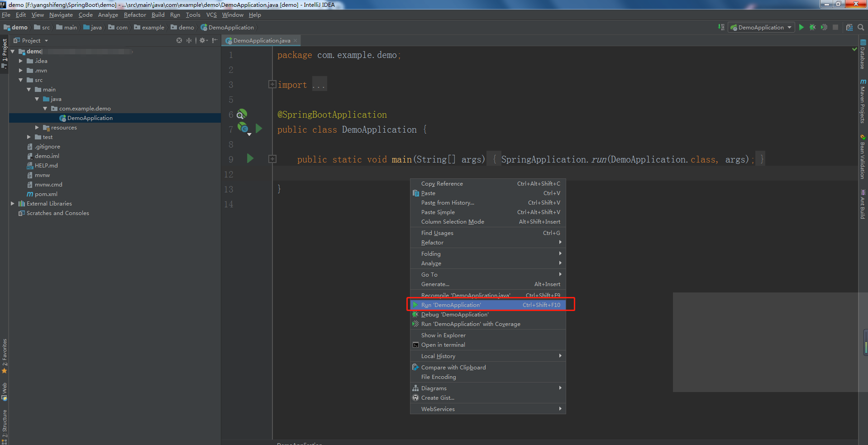The width and height of the screenshot is (868, 445).
Task: Open the Maven Projects tool window
Action: pyautogui.click(x=863, y=101)
